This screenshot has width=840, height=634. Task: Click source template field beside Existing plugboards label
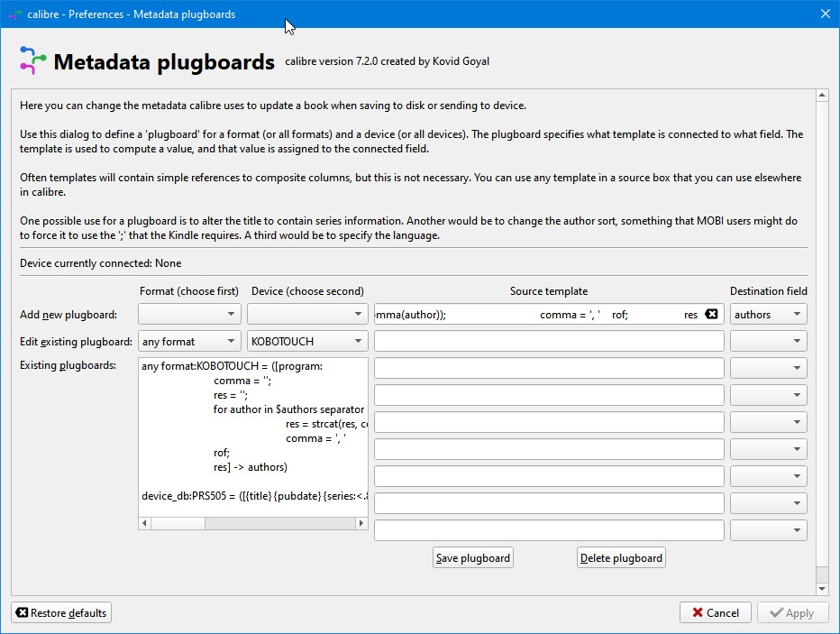pos(549,368)
